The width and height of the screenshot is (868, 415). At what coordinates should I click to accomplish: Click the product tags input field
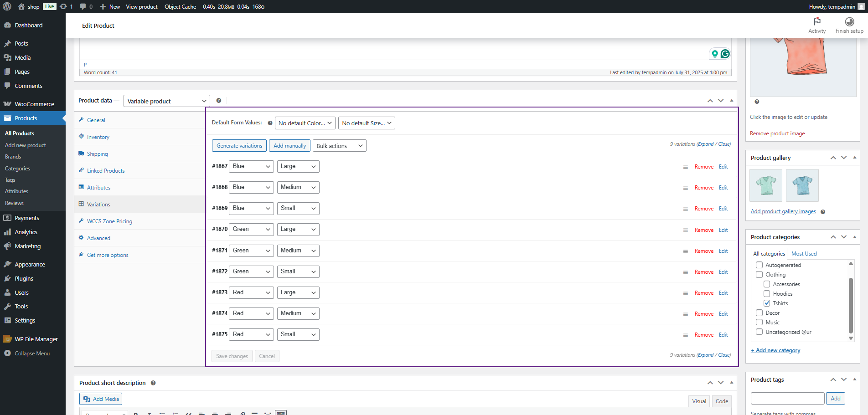[x=787, y=399]
